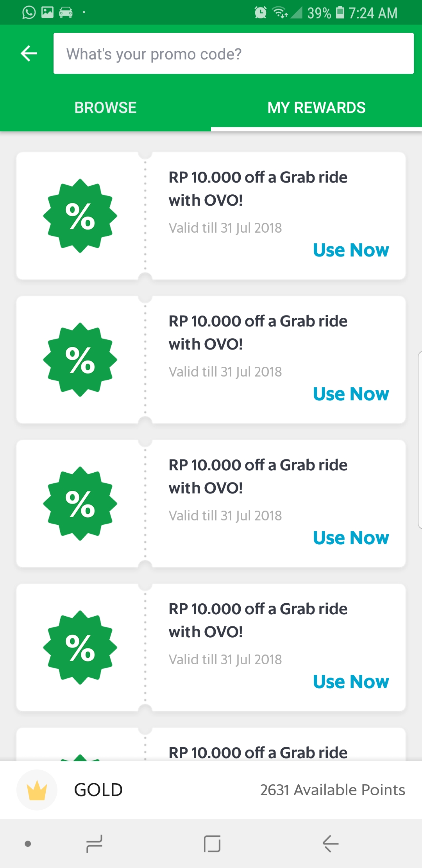Tap the third voucher's percent badge icon

click(x=80, y=504)
